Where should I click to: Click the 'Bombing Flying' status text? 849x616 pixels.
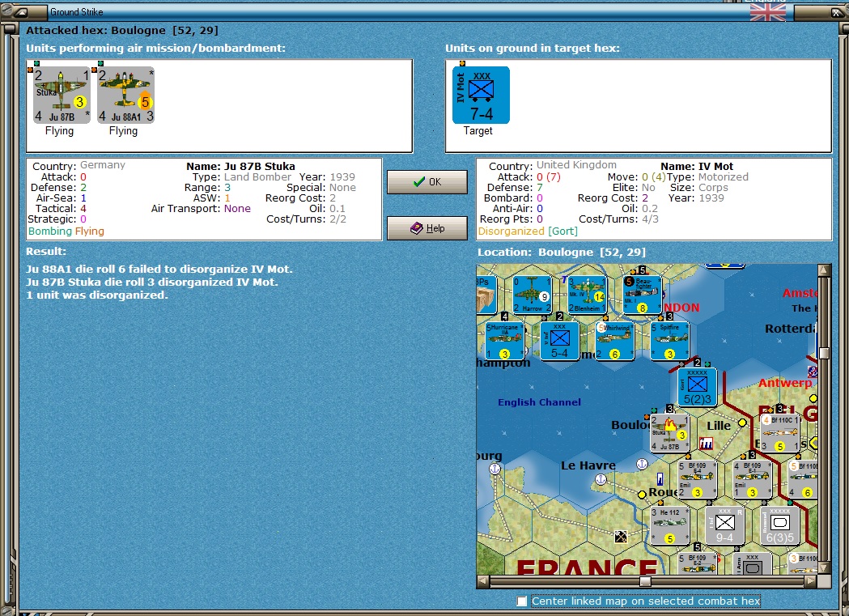point(66,232)
